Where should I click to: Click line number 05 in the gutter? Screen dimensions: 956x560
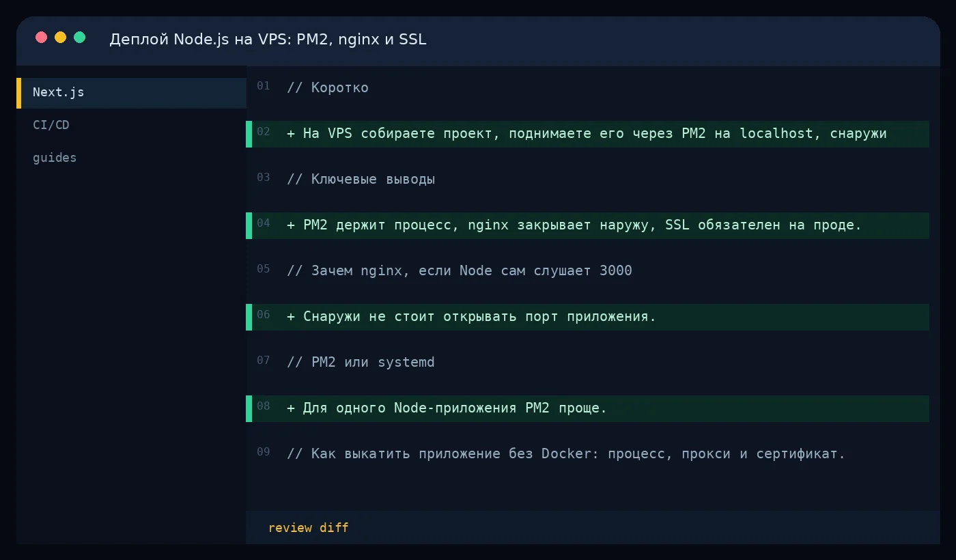pyautogui.click(x=264, y=269)
